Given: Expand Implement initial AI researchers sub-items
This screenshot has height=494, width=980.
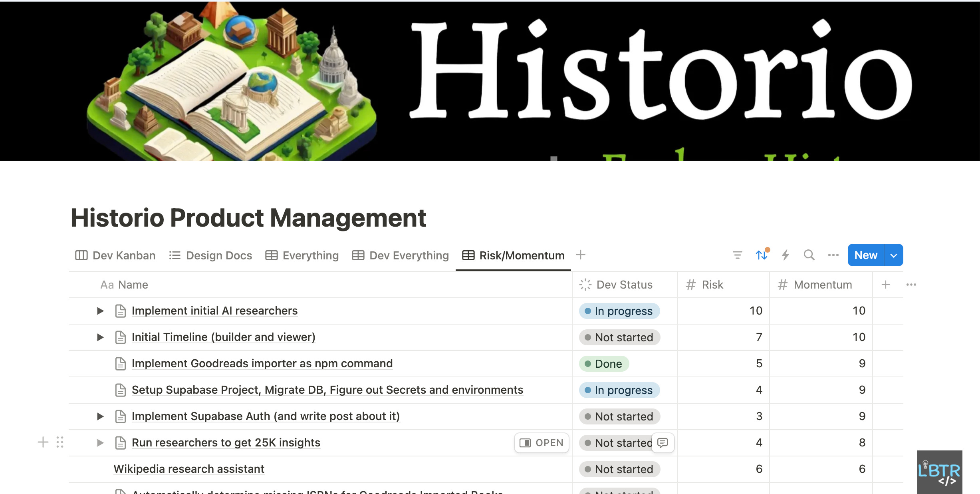Looking at the screenshot, I should 100,311.
